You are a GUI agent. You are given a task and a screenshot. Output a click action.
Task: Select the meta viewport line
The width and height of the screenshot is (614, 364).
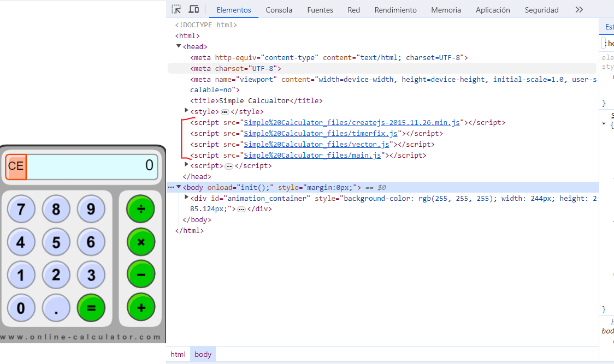coord(393,85)
